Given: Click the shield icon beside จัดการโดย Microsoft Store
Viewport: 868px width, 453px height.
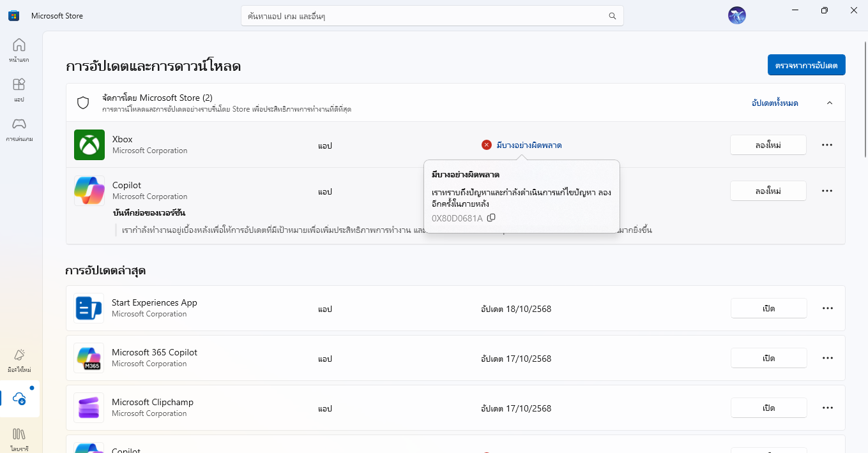Looking at the screenshot, I should (82, 103).
